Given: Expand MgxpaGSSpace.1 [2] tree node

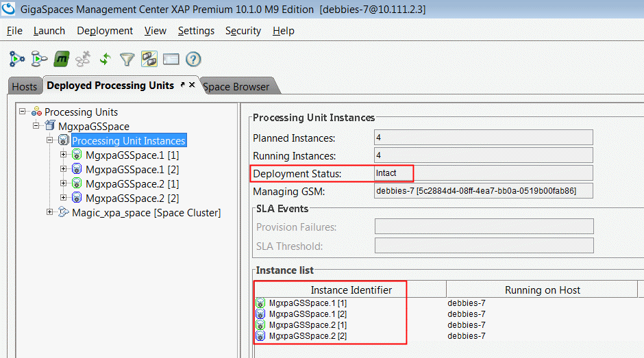Looking at the screenshot, I should point(63,169).
